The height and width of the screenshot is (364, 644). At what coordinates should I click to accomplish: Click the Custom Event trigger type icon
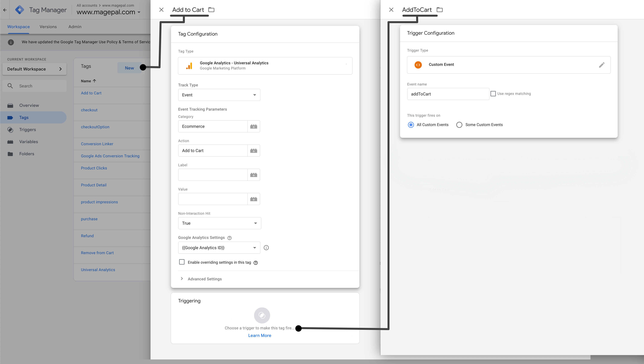click(418, 65)
